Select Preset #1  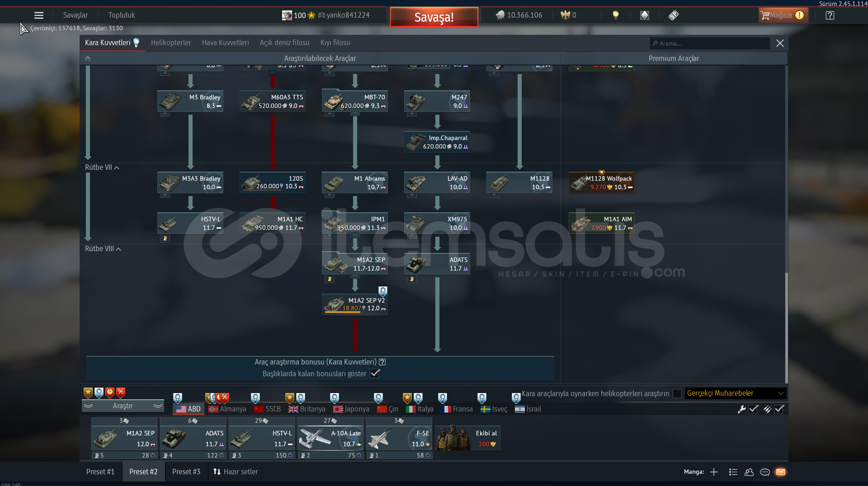tap(100, 472)
